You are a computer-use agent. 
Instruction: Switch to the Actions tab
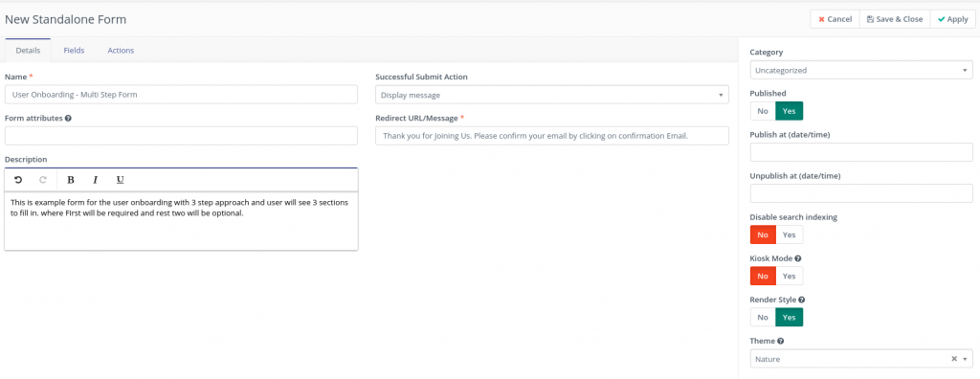(x=121, y=51)
